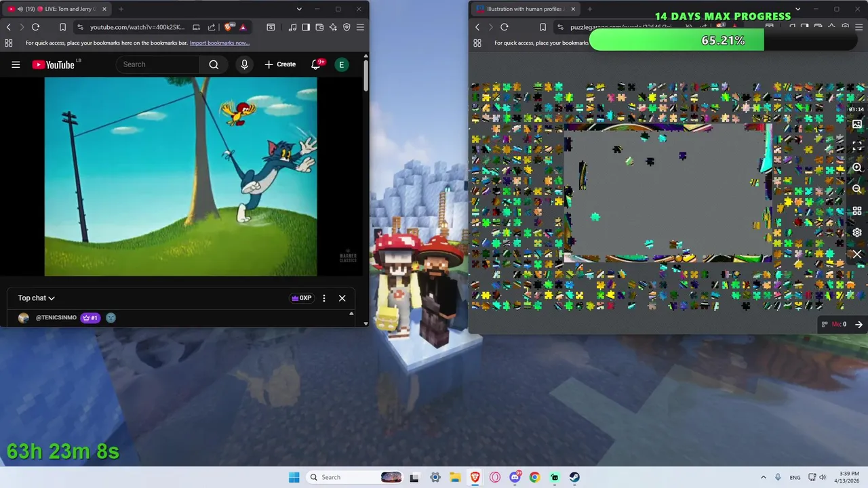
Task: Click the Create button on YouTube
Action: (280, 64)
